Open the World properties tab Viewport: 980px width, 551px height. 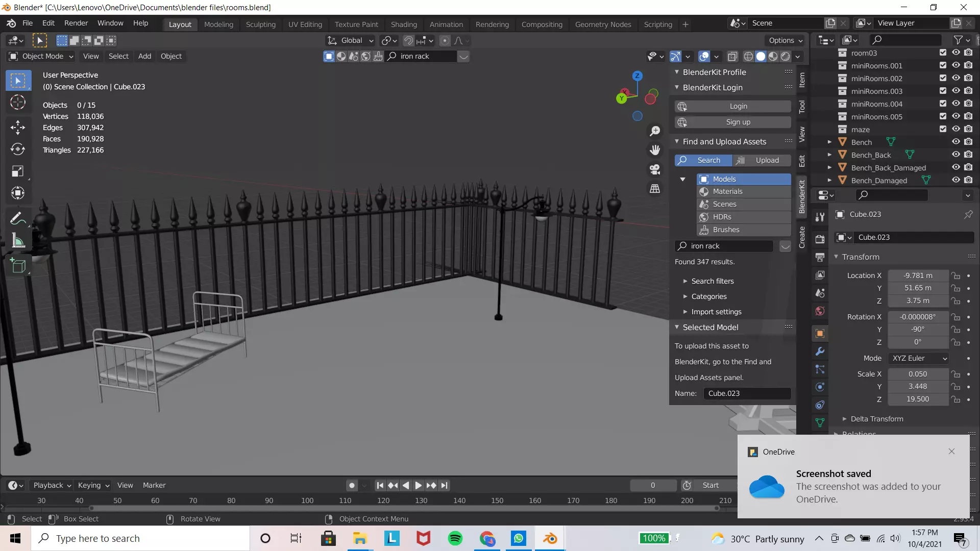(820, 311)
